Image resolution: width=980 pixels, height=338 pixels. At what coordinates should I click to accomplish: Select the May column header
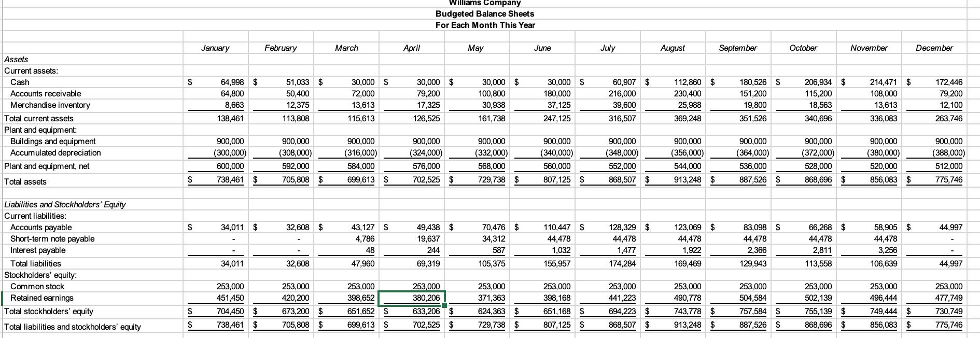[475, 48]
